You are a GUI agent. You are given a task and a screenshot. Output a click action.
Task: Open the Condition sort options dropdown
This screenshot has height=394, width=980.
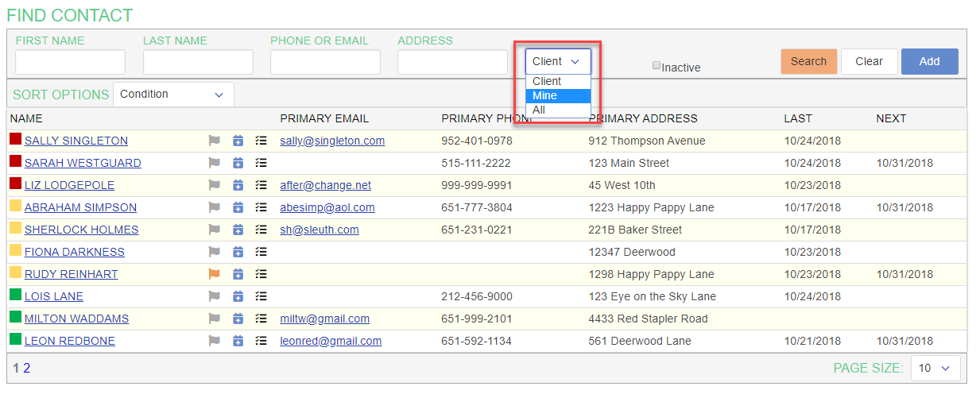(173, 95)
